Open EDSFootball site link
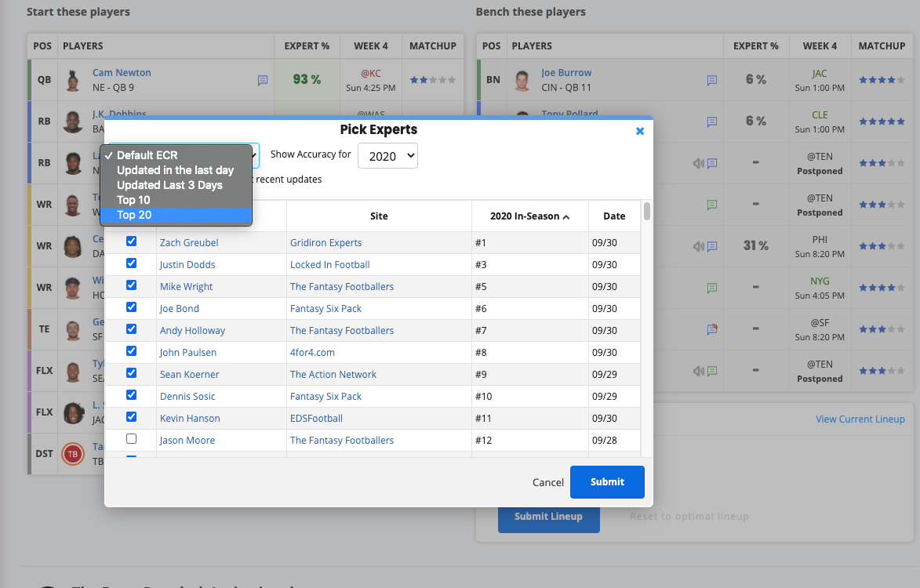Screen dimensions: 920x588 pyautogui.click(x=316, y=419)
